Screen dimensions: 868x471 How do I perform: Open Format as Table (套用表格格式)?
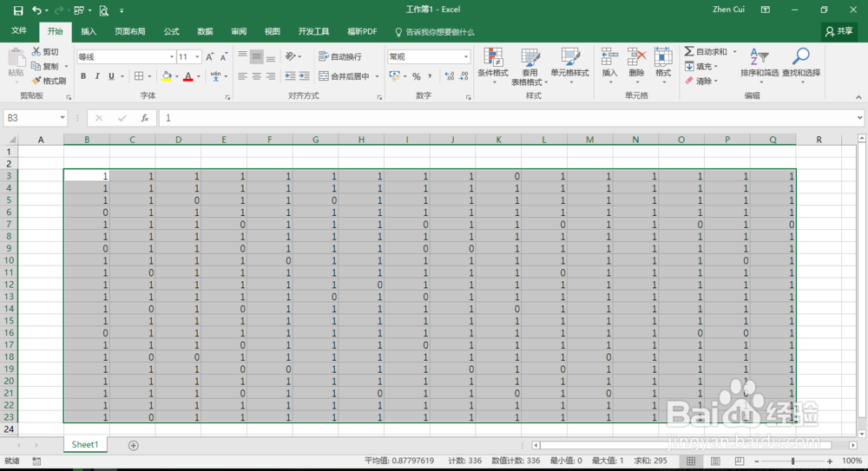[529, 67]
